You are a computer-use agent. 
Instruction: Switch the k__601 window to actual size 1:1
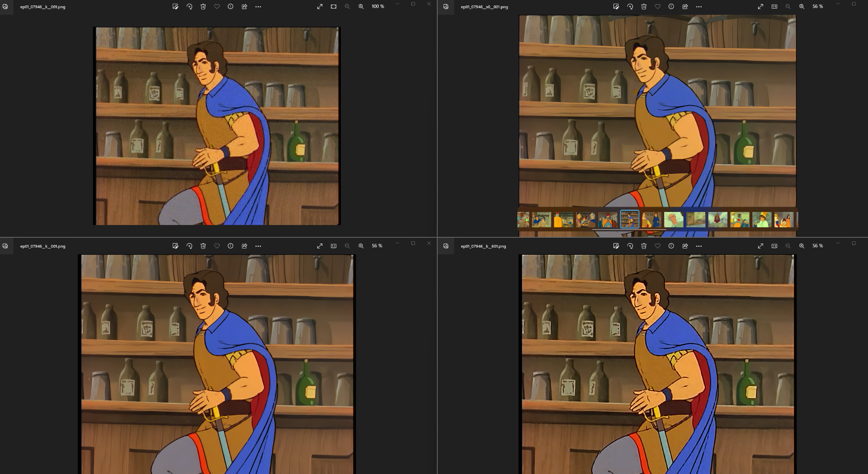[x=774, y=246]
